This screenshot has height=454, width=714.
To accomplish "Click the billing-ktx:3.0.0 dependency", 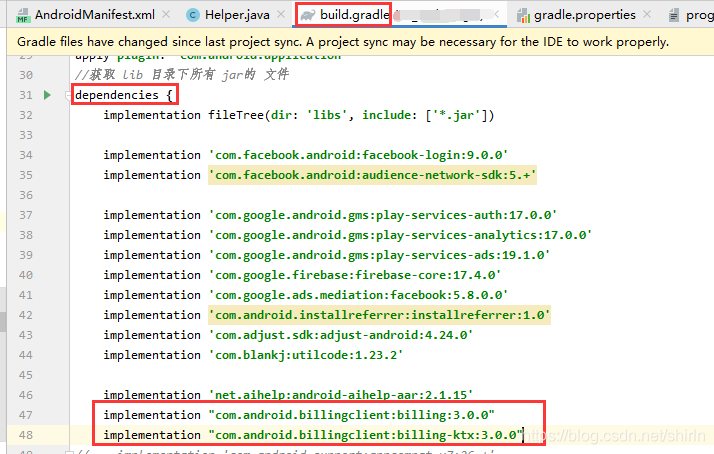I will point(366,435).
